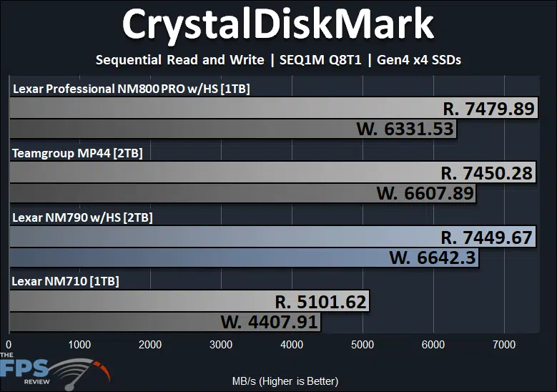
Task: Click the CrystalDiskMark chart title
Action: pyautogui.click(x=278, y=26)
